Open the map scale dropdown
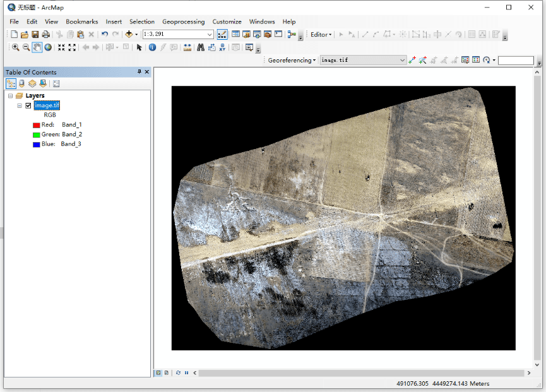The image size is (546, 392). (x=210, y=35)
